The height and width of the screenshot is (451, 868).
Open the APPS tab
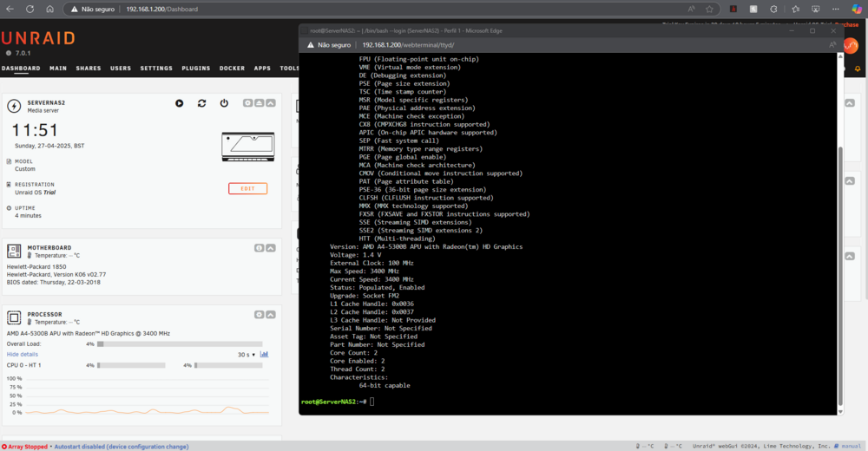tap(262, 68)
